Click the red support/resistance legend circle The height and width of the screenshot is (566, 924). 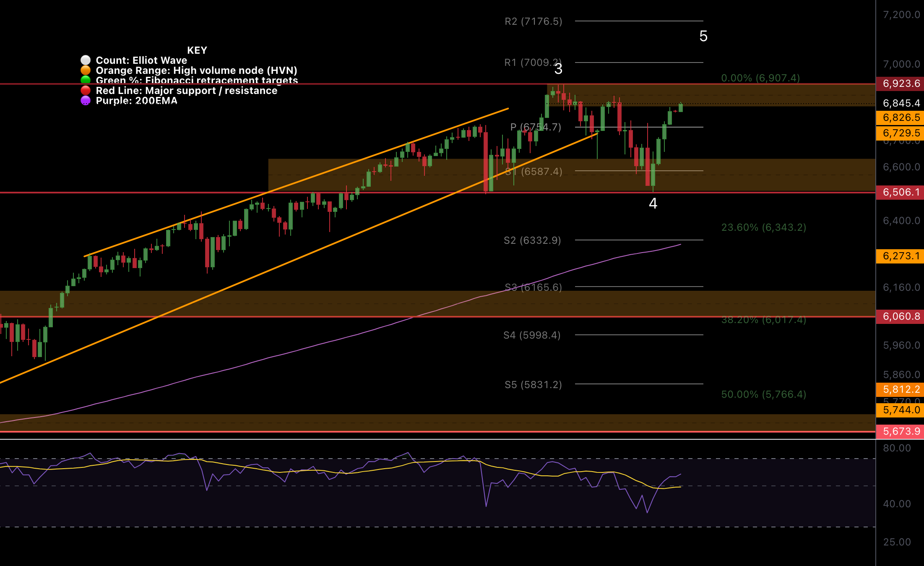pos(86,90)
